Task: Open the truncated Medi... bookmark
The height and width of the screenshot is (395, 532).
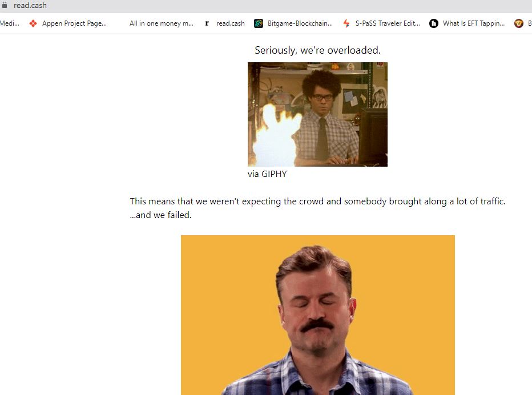Action: point(10,23)
